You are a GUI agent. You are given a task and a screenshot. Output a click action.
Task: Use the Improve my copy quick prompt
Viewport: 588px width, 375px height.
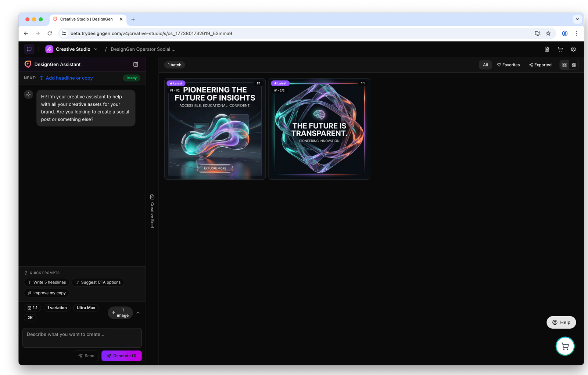[x=47, y=293]
